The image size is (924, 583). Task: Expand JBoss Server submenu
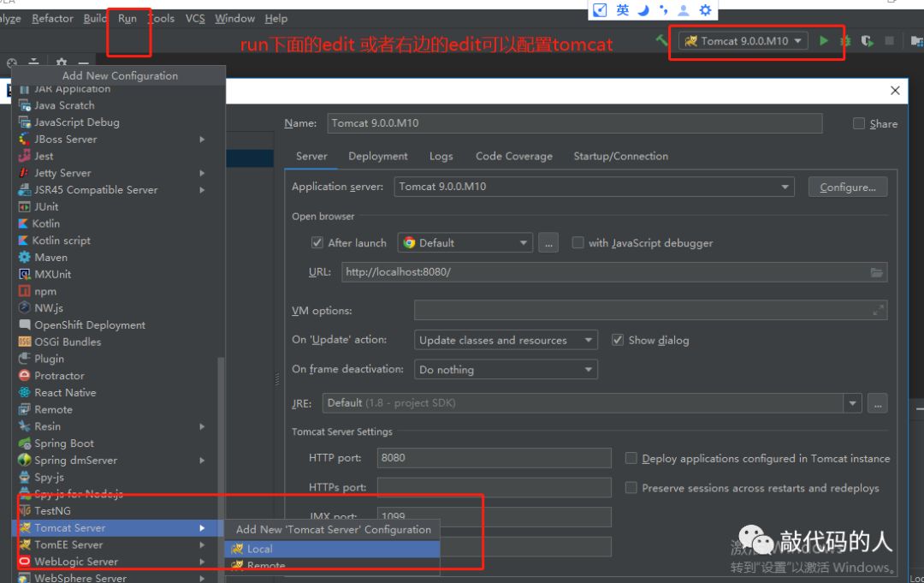pyautogui.click(x=202, y=140)
